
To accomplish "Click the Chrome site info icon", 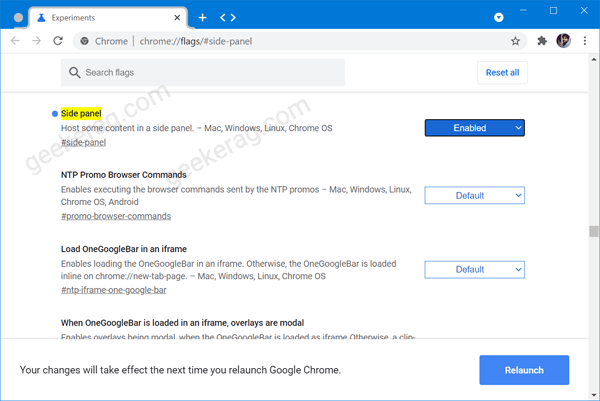I will coord(85,41).
